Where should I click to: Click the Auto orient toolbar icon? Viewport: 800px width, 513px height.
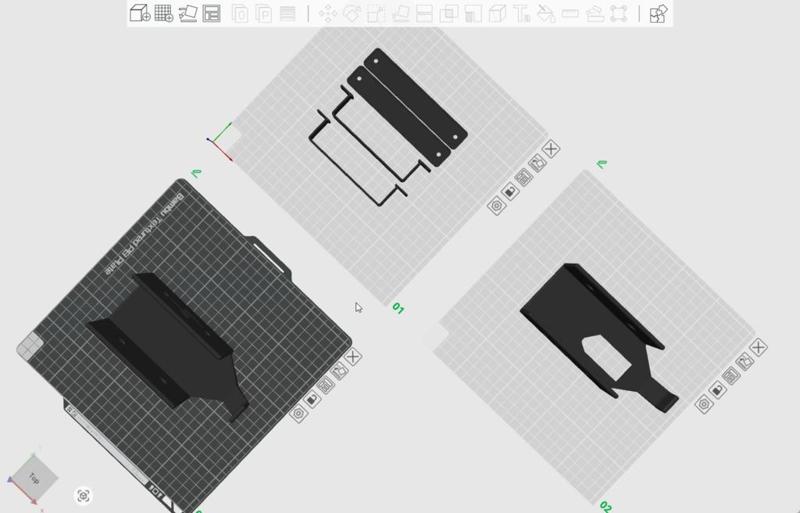tap(187, 13)
